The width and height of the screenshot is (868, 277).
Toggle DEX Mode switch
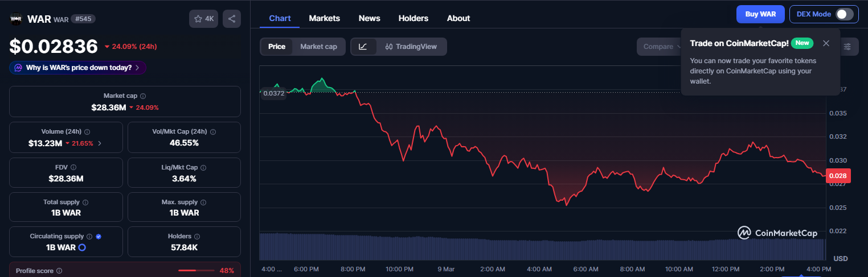[x=844, y=14]
